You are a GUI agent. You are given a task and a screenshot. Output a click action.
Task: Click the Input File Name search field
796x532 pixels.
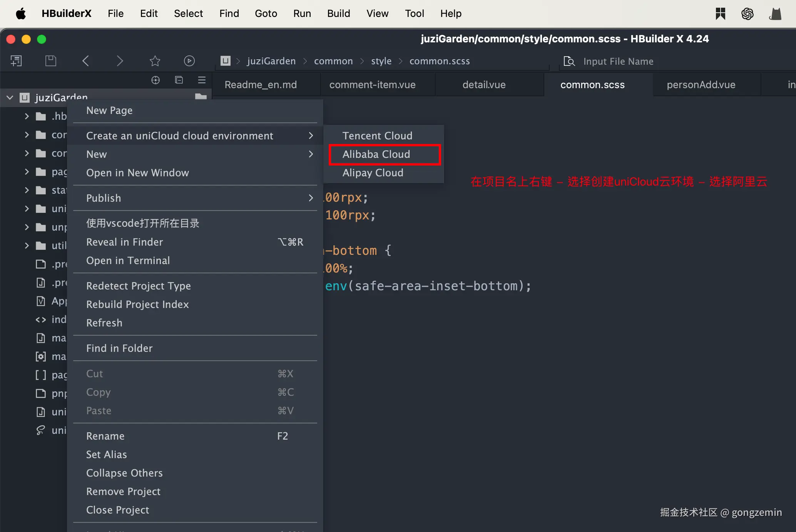click(618, 61)
